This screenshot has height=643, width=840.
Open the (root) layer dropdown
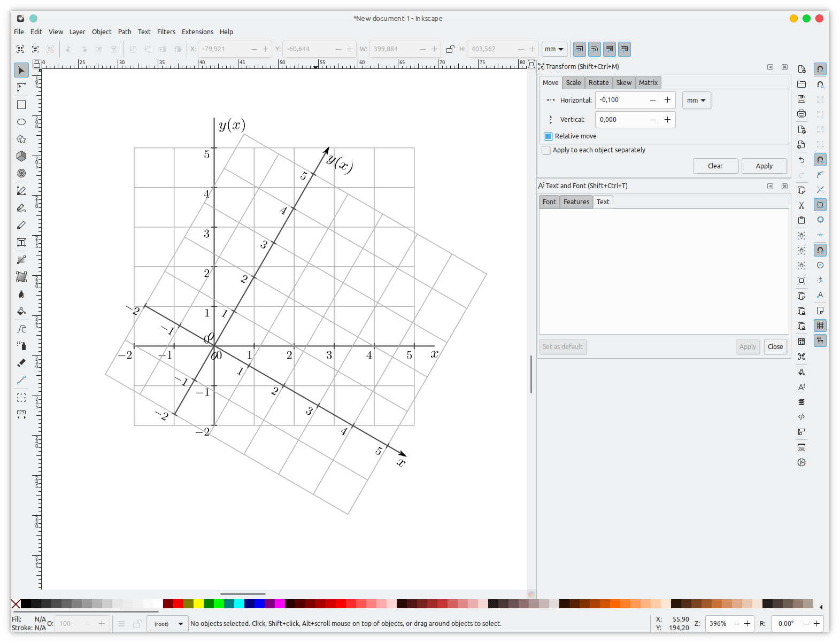coord(168,624)
